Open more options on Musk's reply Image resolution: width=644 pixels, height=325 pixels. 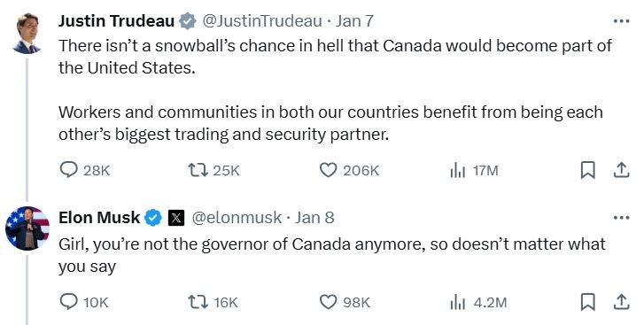621,218
